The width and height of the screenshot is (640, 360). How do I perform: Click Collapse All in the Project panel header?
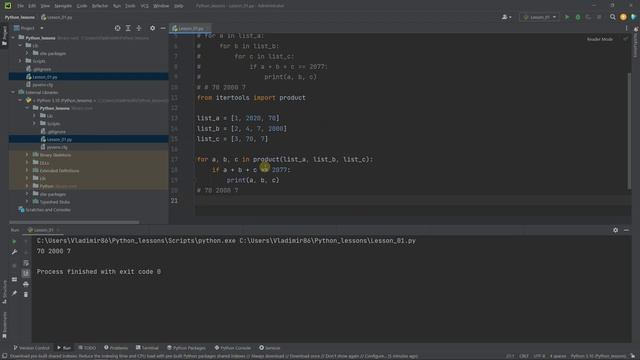click(139, 28)
